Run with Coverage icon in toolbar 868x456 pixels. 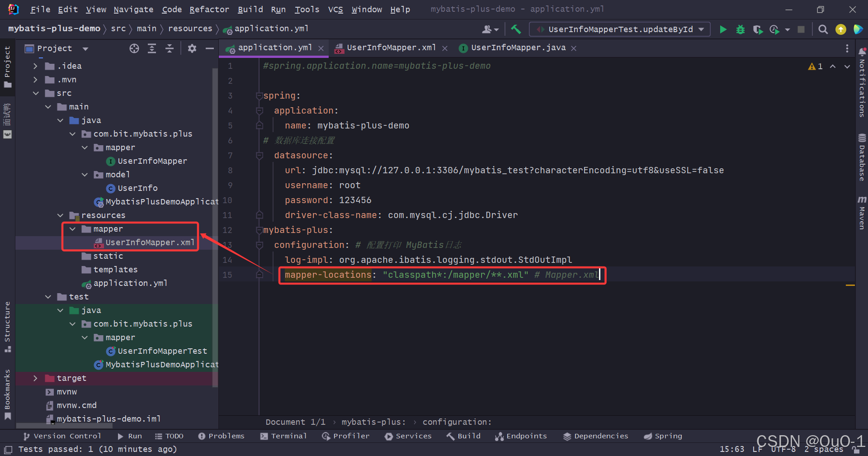(758, 29)
